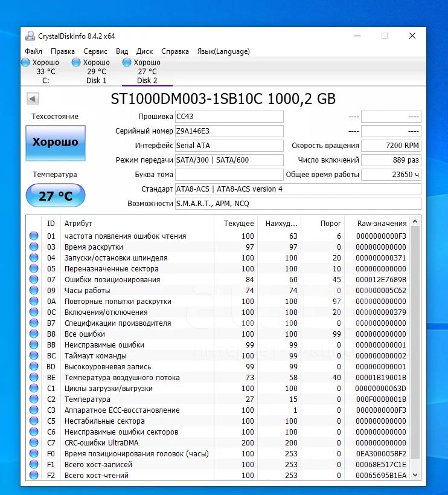Viewport: 448px width, 495px height.
Task: Click the Возможности field S.M.A.R.T., APM, NCQ
Action: click(x=298, y=204)
